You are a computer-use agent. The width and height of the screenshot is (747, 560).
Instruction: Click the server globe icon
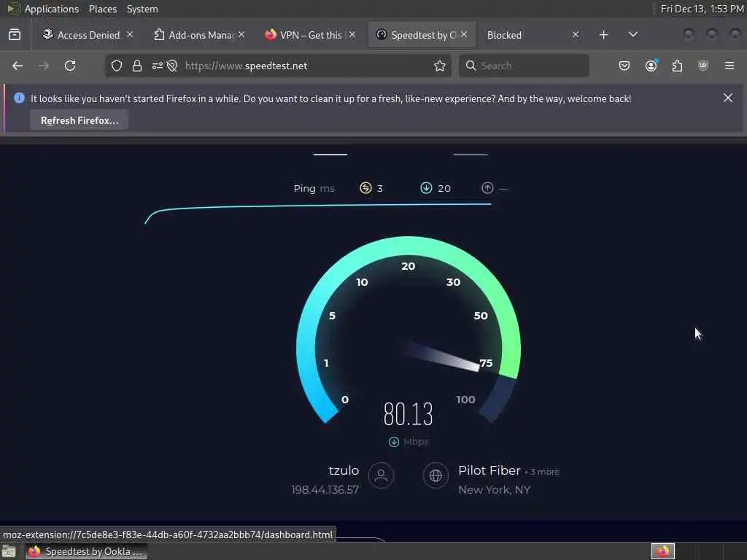436,475
